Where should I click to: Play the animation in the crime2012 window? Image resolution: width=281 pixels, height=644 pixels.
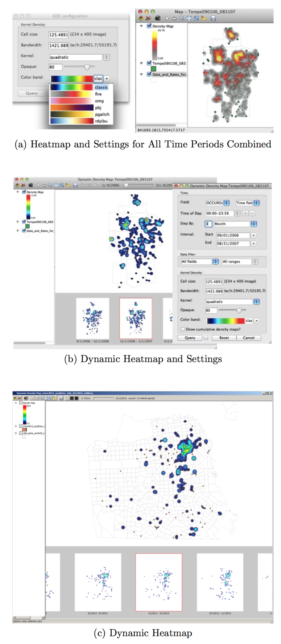click(67, 398)
